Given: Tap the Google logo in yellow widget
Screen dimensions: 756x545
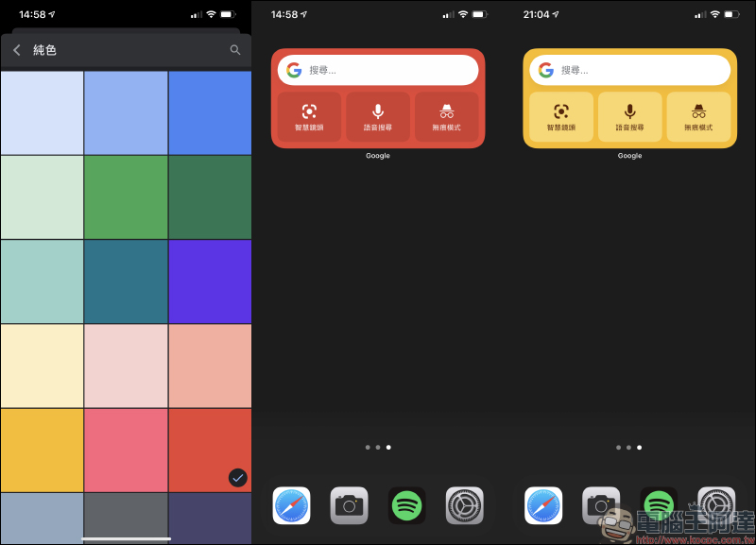Looking at the screenshot, I should click(x=546, y=70).
